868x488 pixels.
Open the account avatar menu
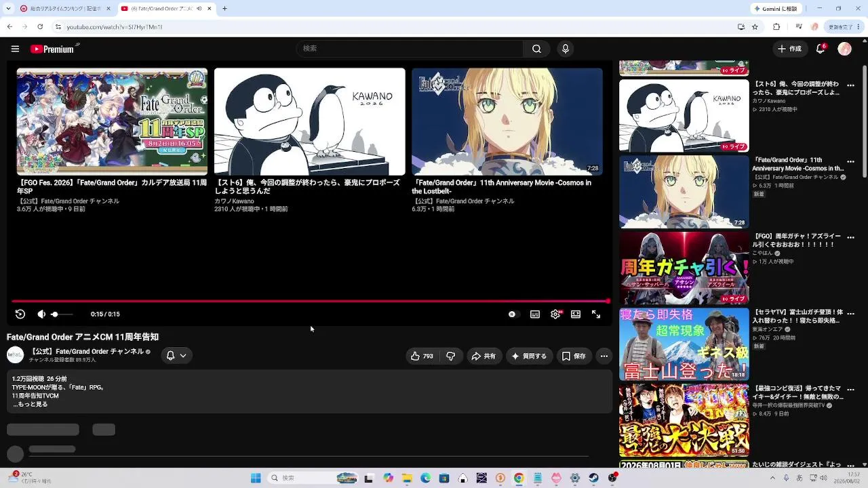tap(844, 49)
